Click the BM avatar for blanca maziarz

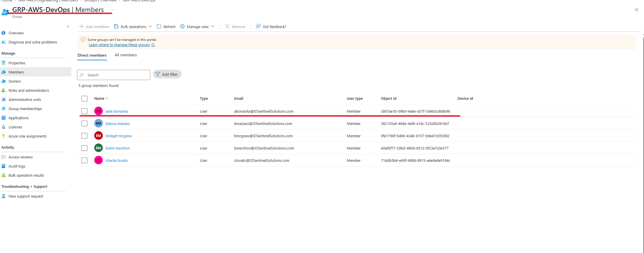click(99, 123)
